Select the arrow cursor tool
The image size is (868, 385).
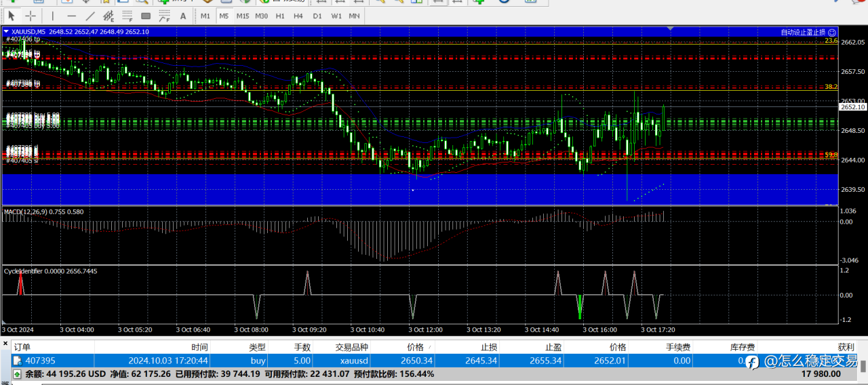(x=12, y=16)
